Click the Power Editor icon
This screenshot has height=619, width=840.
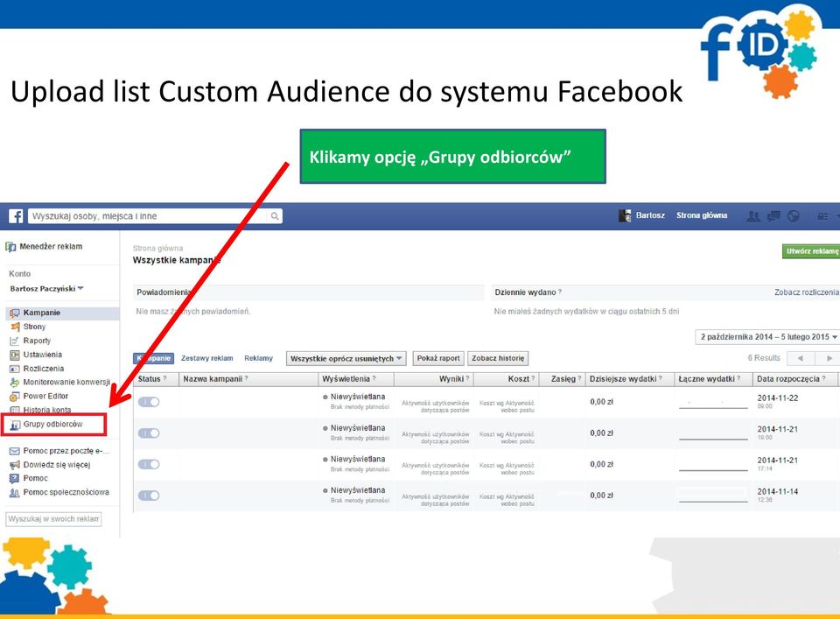pyautogui.click(x=15, y=397)
